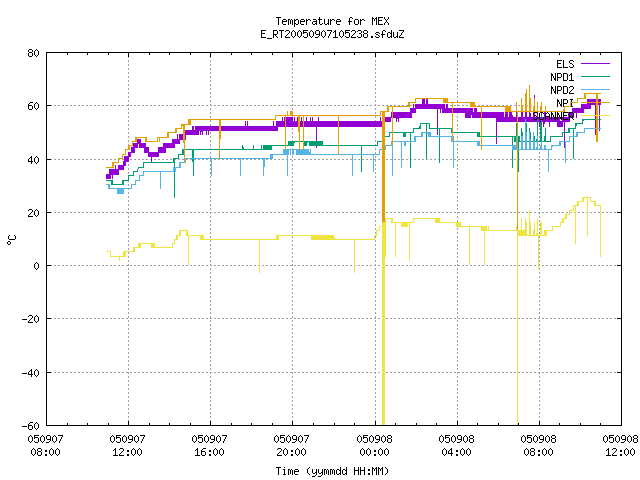This screenshot has height=480, width=640.
Task: Click the x-axis label 050908 00:00
Action: pos(375,445)
